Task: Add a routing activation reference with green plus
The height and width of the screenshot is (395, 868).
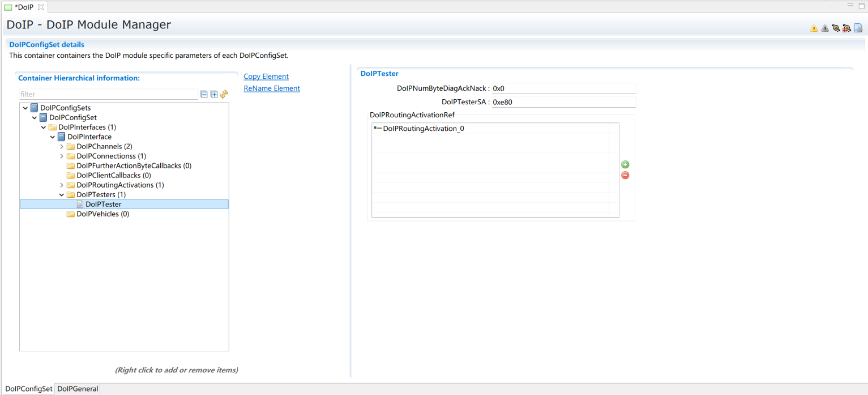Action: (x=625, y=164)
